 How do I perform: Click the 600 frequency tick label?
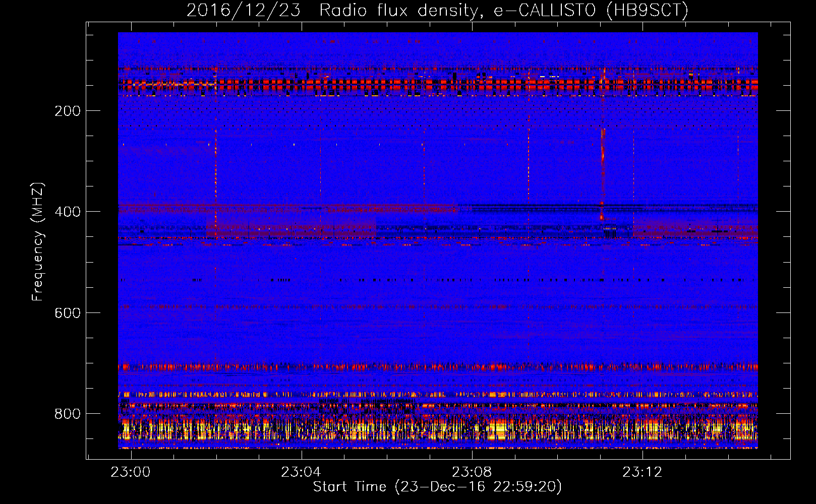click(68, 313)
